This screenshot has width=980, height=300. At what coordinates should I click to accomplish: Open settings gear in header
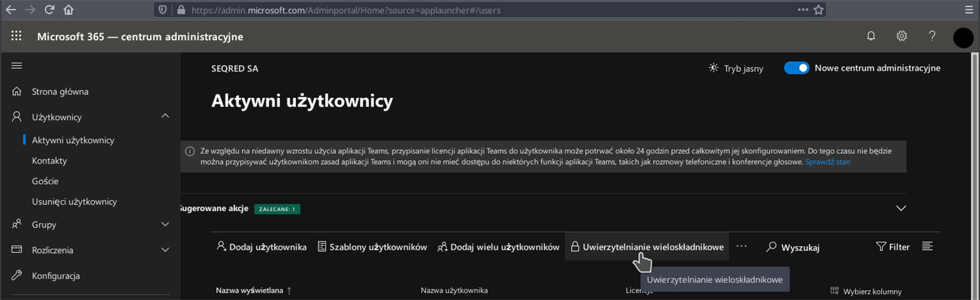point(902,36)
